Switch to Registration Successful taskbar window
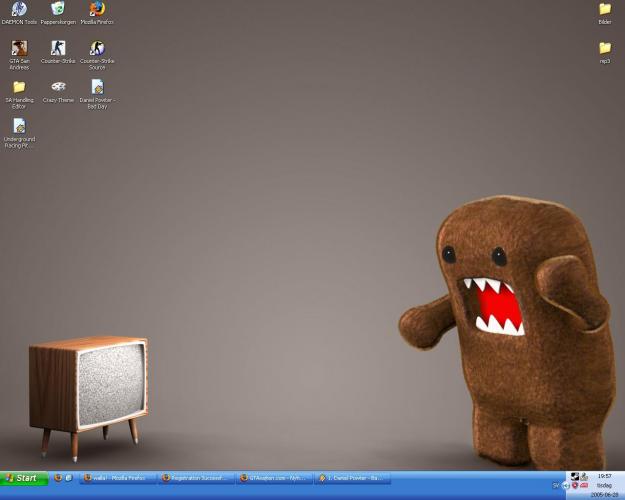Image resolution: width=625 pixels, height=500 pixels. [x=197, y=478]
